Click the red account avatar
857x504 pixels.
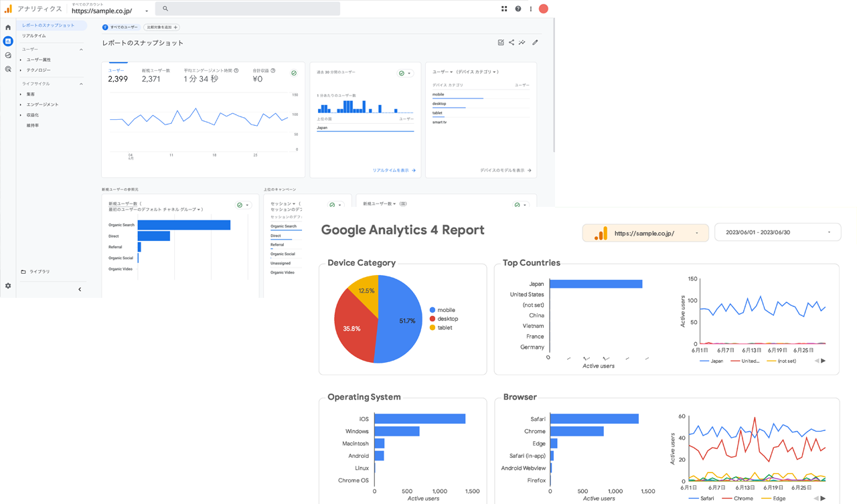(x=544, y=9)
